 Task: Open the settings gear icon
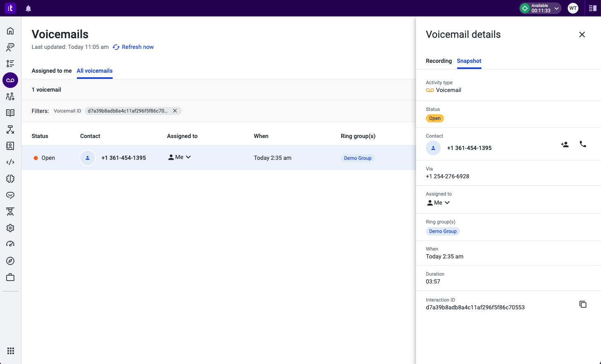click(10, 228)
